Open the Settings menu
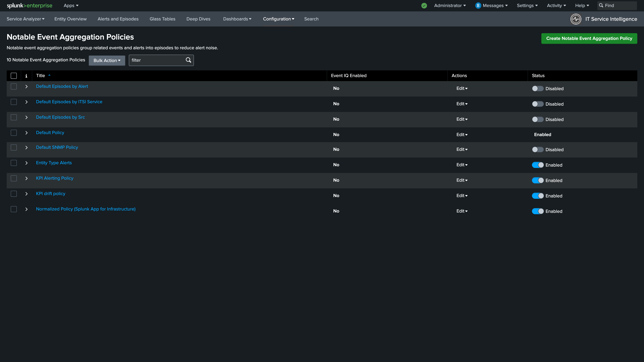 point(527,6)
